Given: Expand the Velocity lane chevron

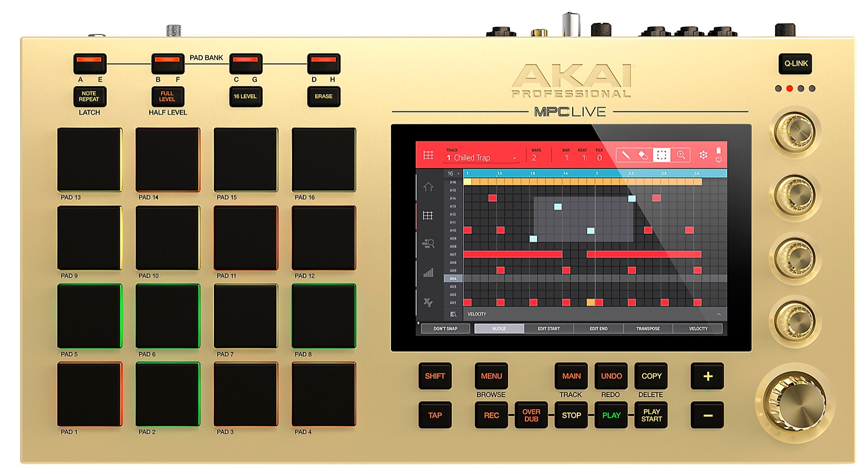Looking at the screenshot, I should [718, 314].
